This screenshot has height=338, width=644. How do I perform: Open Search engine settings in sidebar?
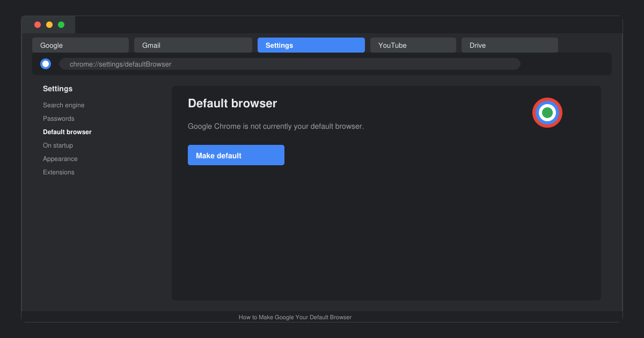tap(64, 105)
